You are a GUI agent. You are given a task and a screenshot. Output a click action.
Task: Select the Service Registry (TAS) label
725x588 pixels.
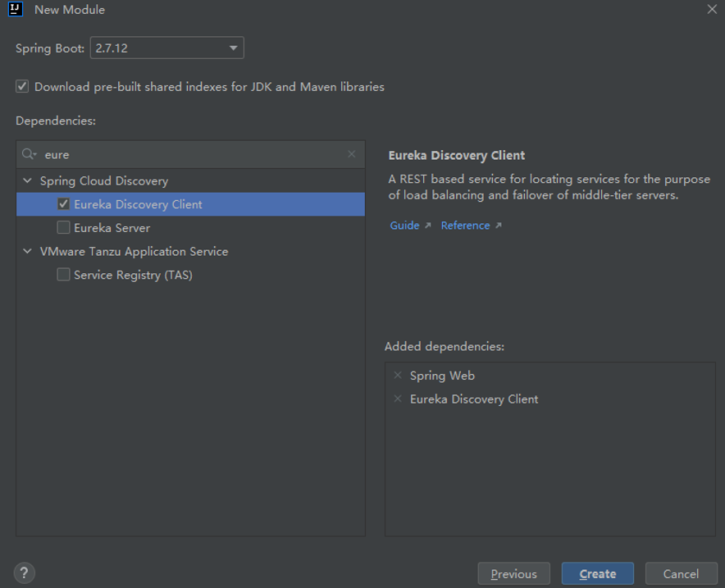coord(133,275)
